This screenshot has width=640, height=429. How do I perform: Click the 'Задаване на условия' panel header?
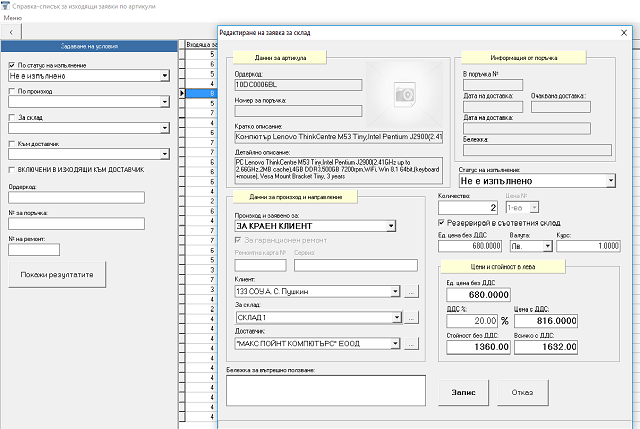click(x=89, y=46)
